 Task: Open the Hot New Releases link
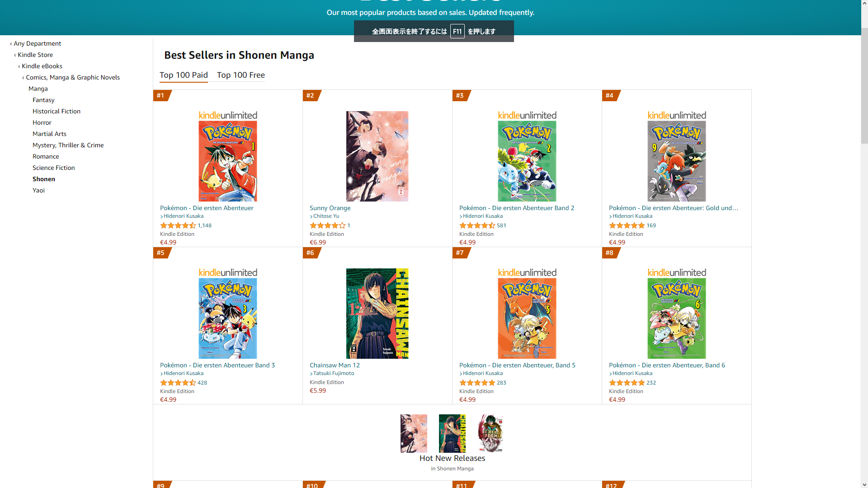click(x=452, y=458)
